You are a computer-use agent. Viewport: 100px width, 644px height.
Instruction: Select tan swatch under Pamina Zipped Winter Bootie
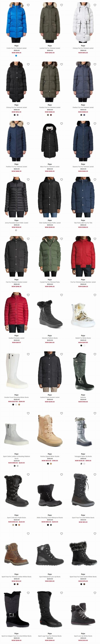51,464
